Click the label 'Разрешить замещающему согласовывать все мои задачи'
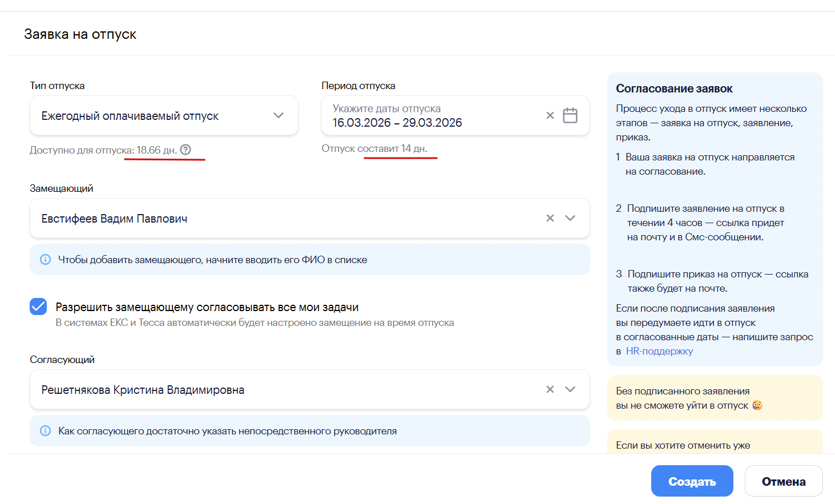Viewport: 835px width, 504px height. point(207,307)
